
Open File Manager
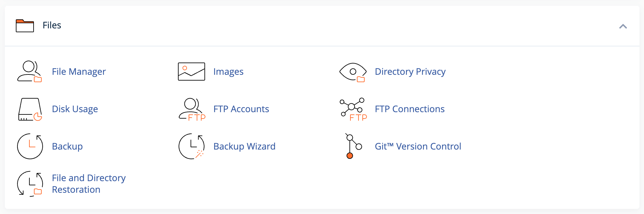(x=78, y=72)
